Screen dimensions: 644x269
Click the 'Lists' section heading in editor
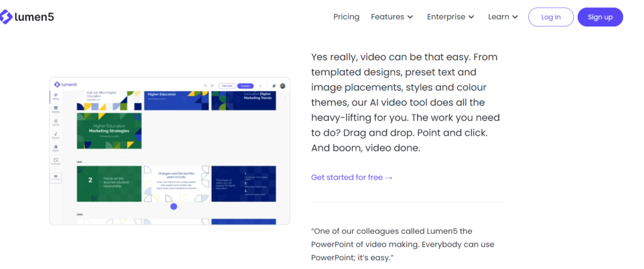(x=79, y=162)
